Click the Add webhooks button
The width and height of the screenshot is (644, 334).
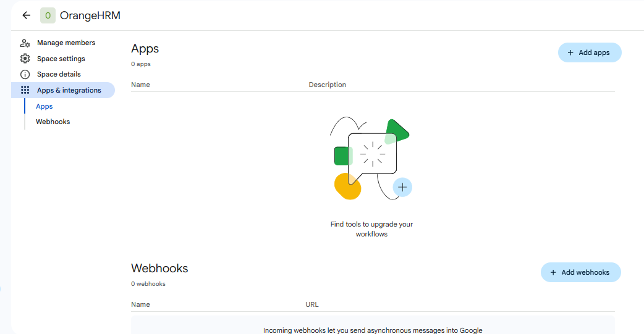(580, 272)
